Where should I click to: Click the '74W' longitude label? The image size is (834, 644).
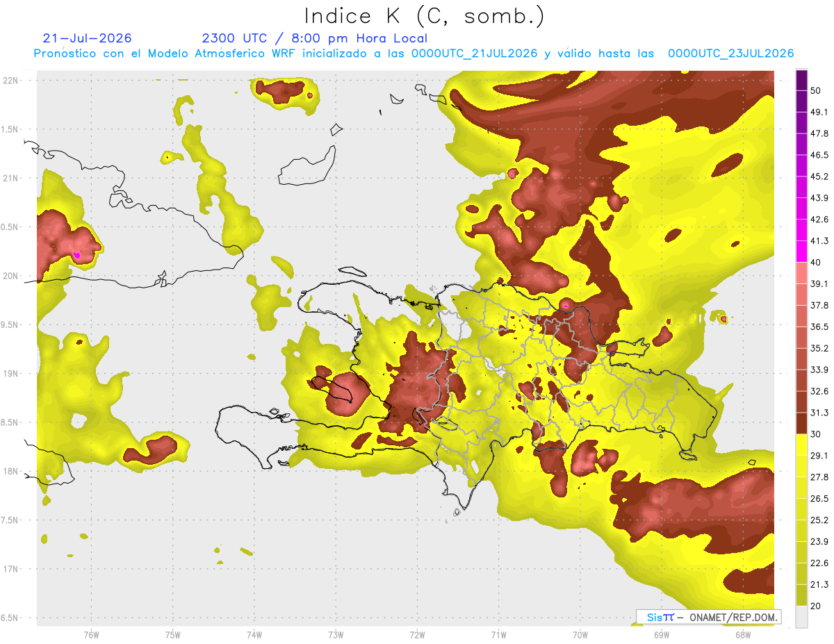point(254,634)
